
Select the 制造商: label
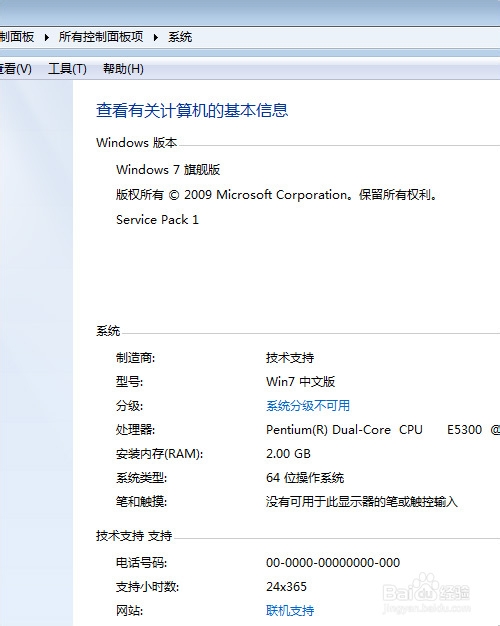135,357
